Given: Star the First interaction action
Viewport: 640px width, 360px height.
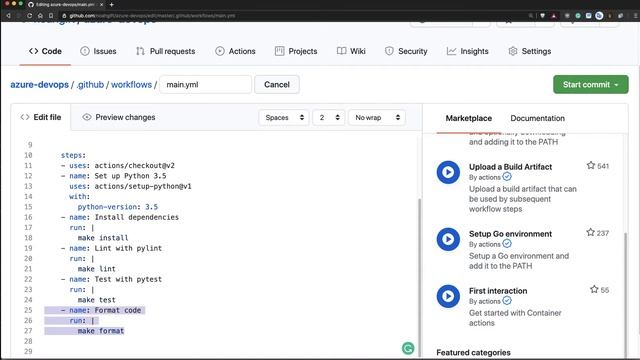Looking at the screenshot, I should (x=594, y=289).
